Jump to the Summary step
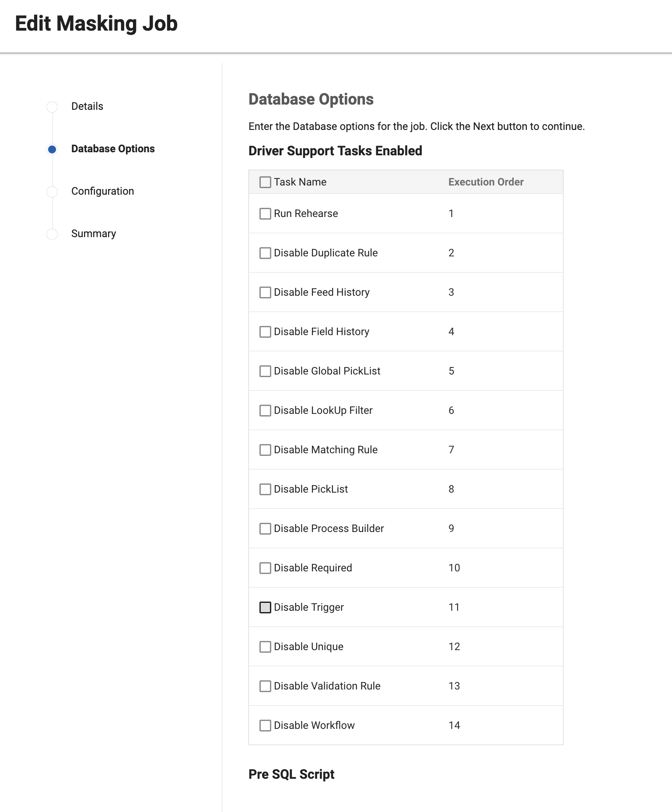This screenshot has height=812, width=672. (x=93, y=234)
